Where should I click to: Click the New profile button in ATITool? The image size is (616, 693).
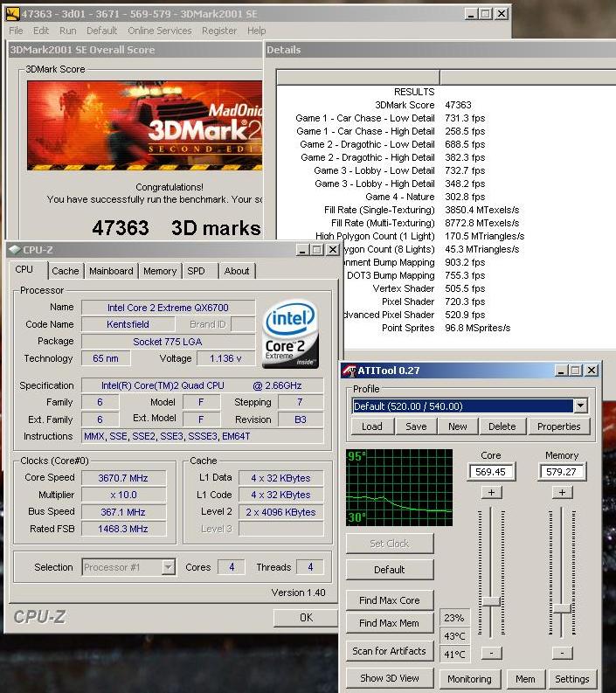[x=457, y=426]
